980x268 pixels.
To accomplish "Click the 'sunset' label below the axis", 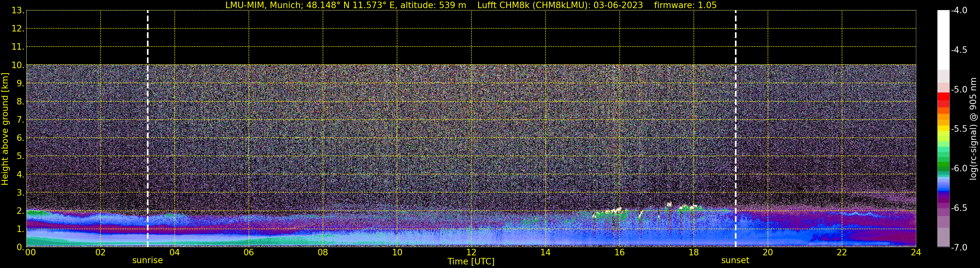I will pos(735,261).
